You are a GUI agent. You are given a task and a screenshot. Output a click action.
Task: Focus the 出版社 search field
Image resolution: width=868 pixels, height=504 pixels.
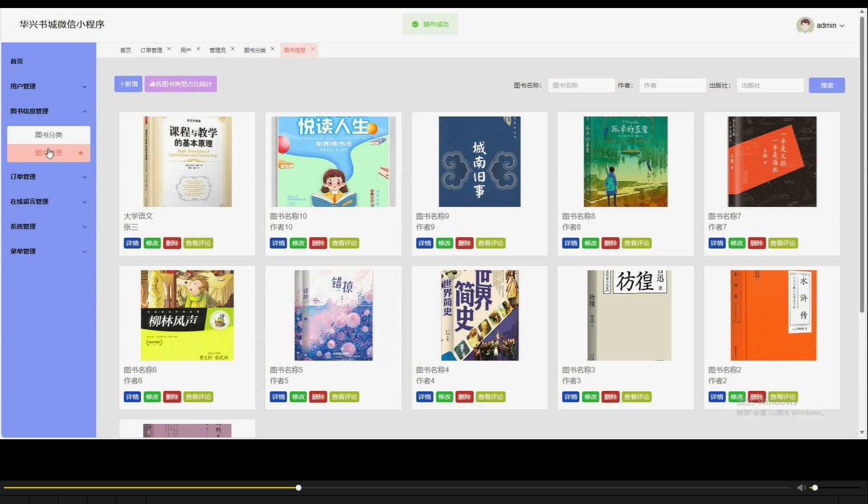pos(770,85)
